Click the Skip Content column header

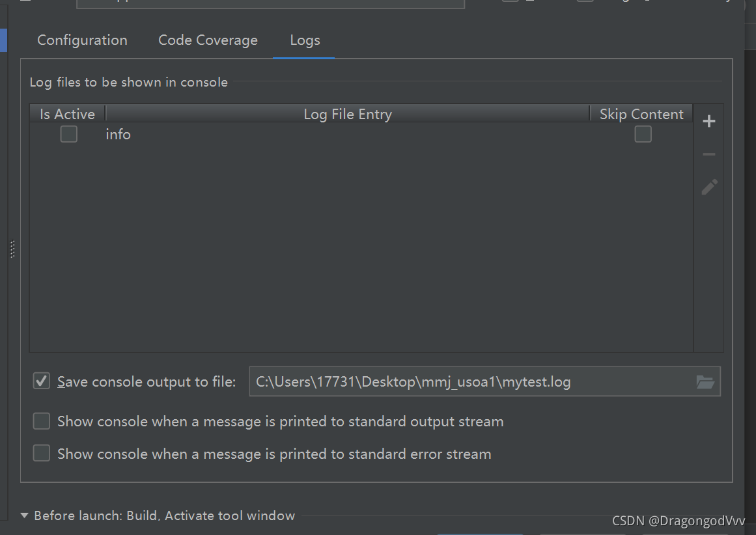(x=641, y=113)
